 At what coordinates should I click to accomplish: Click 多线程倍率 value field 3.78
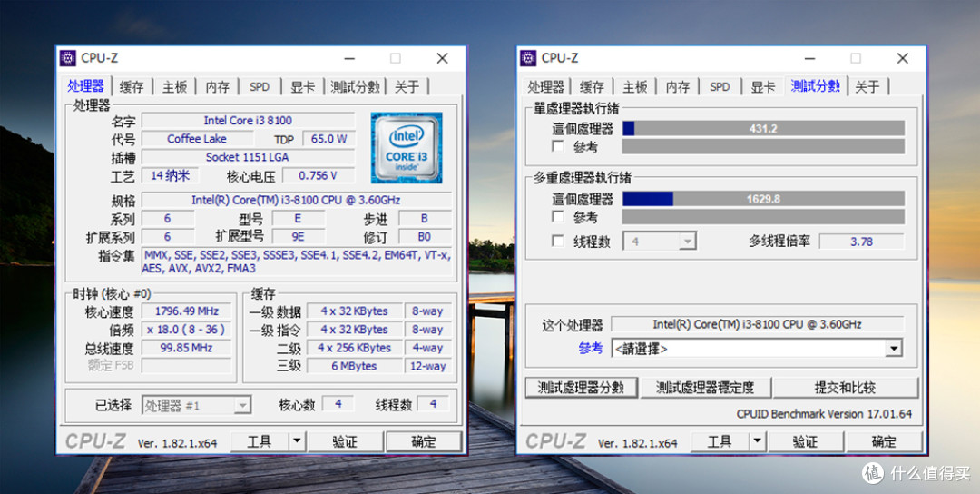tap(861, 242)
